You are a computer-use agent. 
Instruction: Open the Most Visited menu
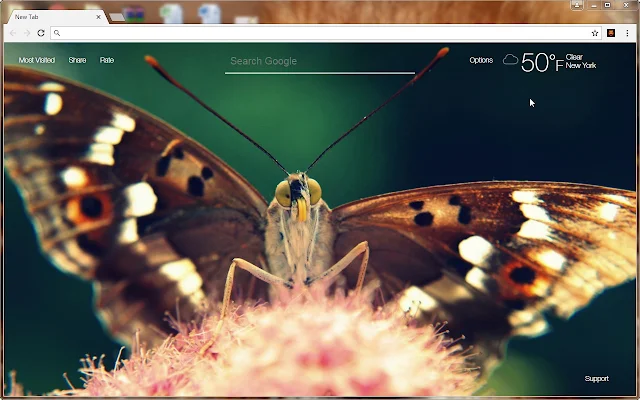click(x=37, y=60)
